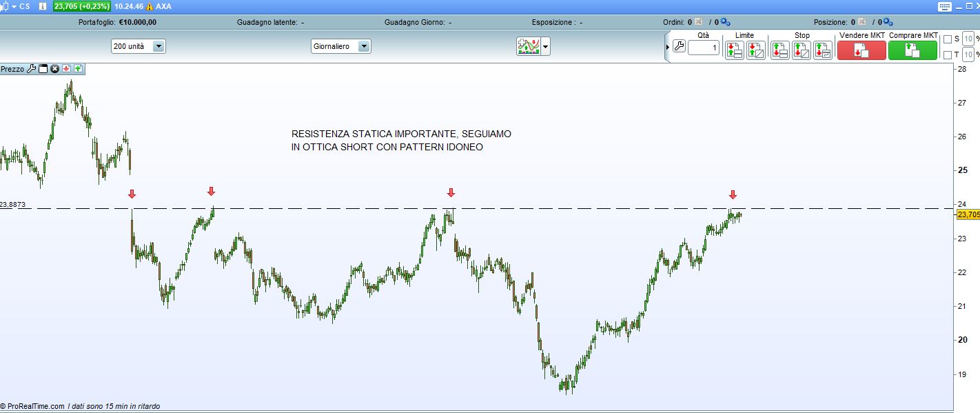Screen dimensions: 980x413
Task: Open the Giornaliero timeframe dropdown
Action: (x=364, y=46)
